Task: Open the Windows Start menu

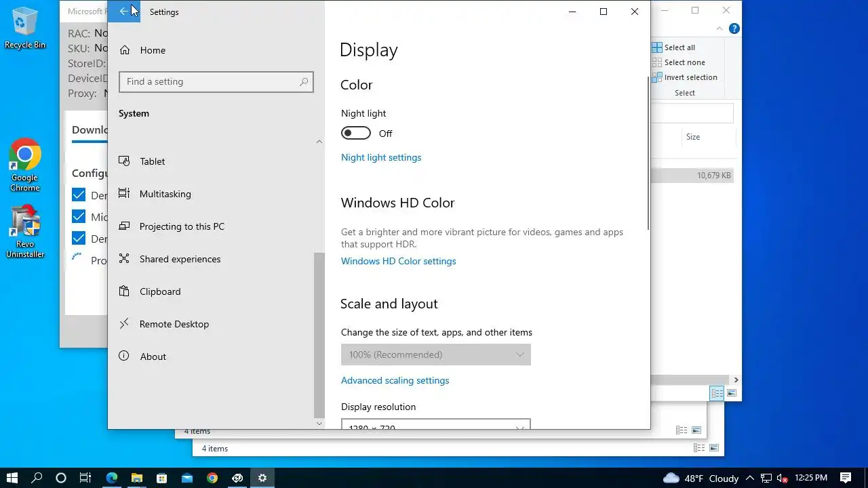Action: tap(12, 478)
